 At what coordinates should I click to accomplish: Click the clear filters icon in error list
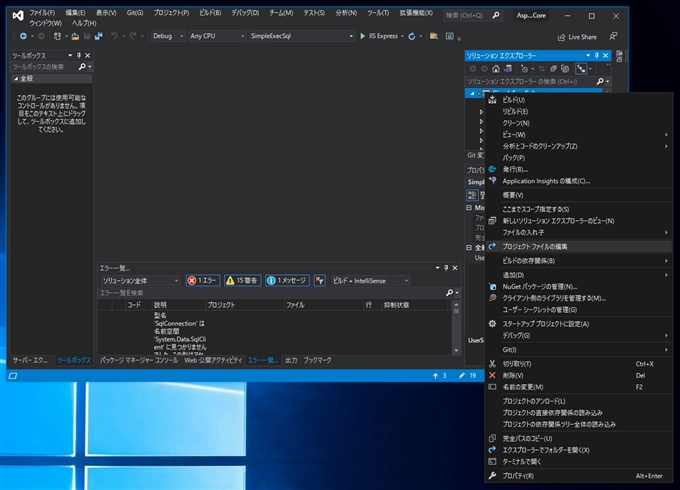coord(320,281)
